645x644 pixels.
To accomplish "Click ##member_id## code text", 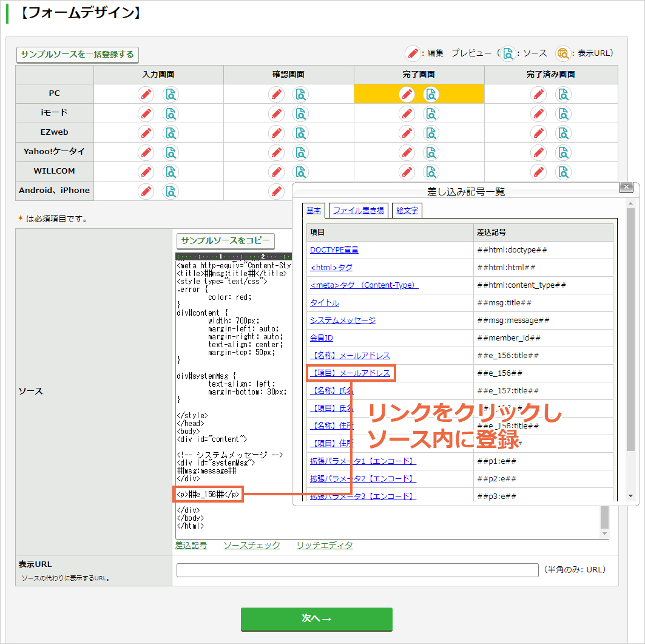I will coord(509,338).
